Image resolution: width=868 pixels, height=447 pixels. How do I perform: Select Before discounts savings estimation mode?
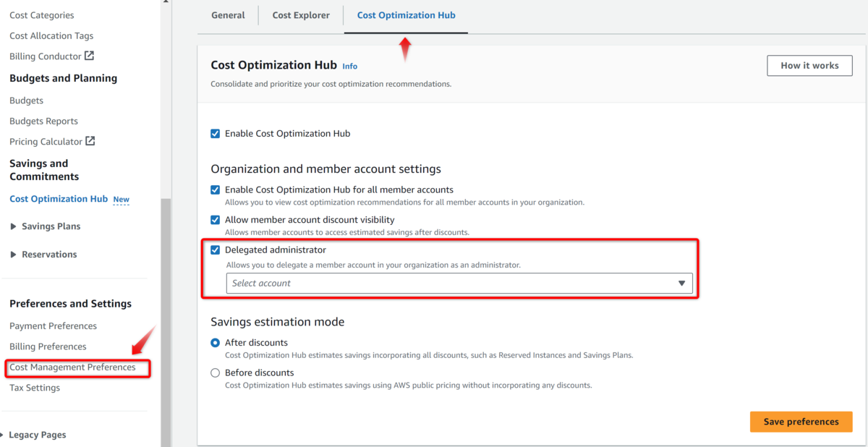(x=215, y=373)
